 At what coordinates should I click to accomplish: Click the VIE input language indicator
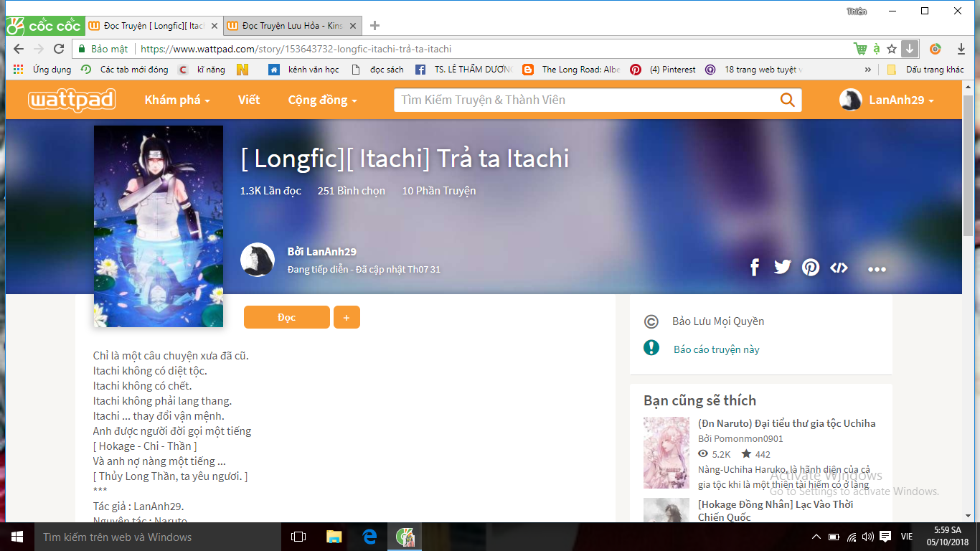coord(907,537)
